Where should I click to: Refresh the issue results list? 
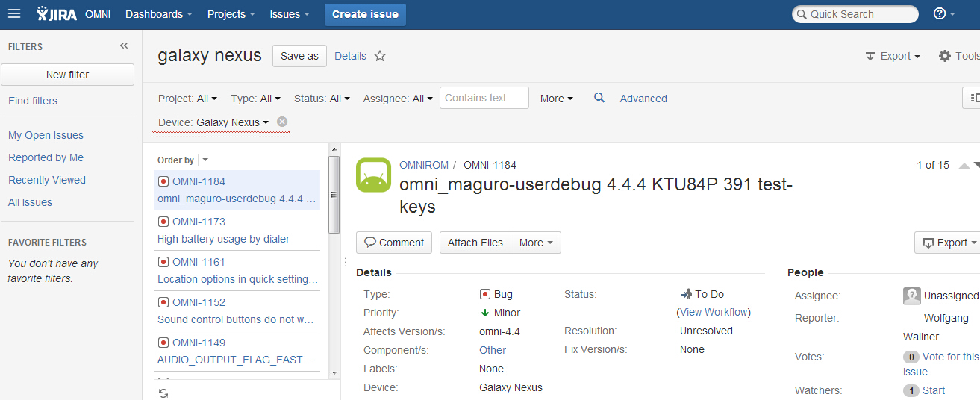[163, 393]
